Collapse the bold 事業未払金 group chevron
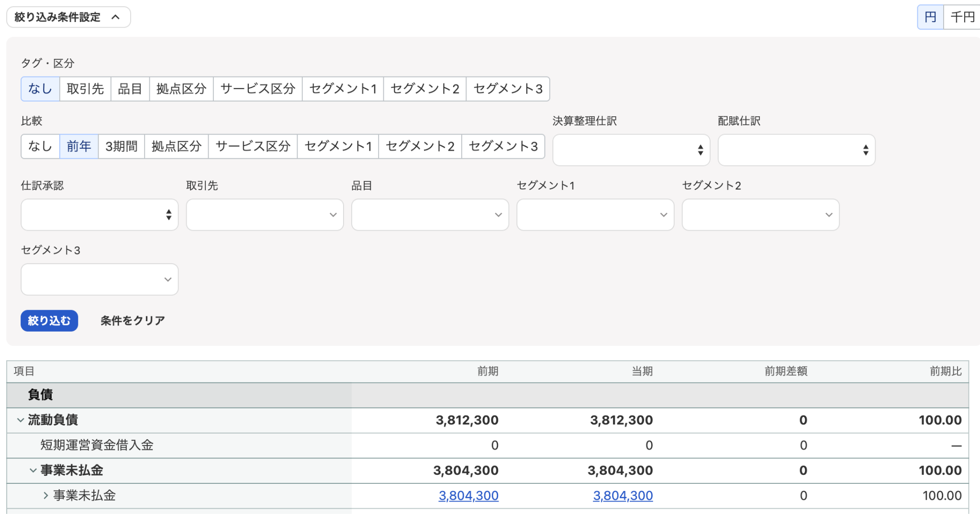980x514 pixels. (33, 470)
